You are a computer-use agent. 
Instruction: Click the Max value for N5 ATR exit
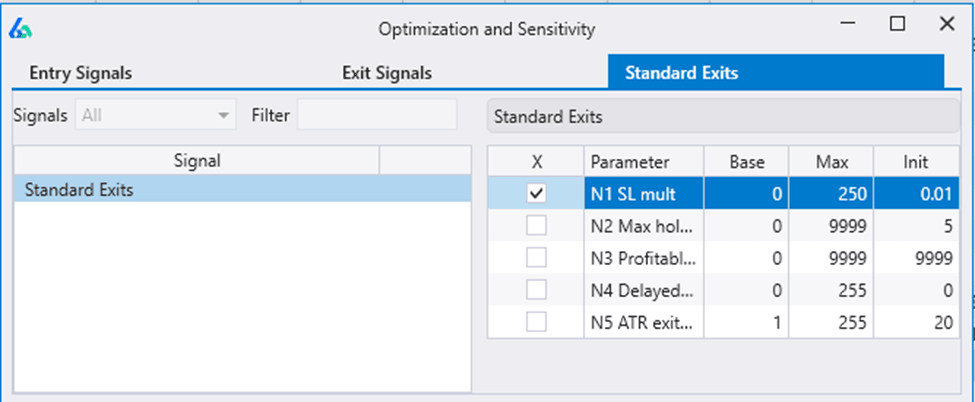click(x=831, y=323)
